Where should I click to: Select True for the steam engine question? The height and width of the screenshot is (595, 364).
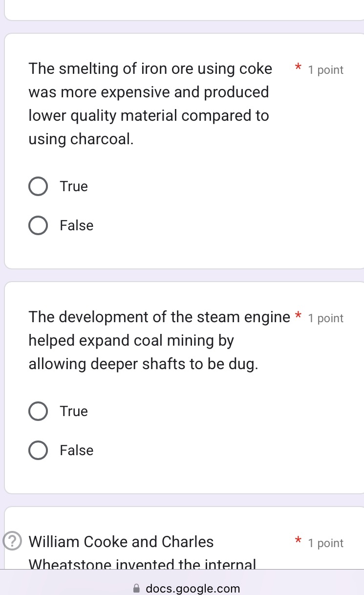pos(38,411)
